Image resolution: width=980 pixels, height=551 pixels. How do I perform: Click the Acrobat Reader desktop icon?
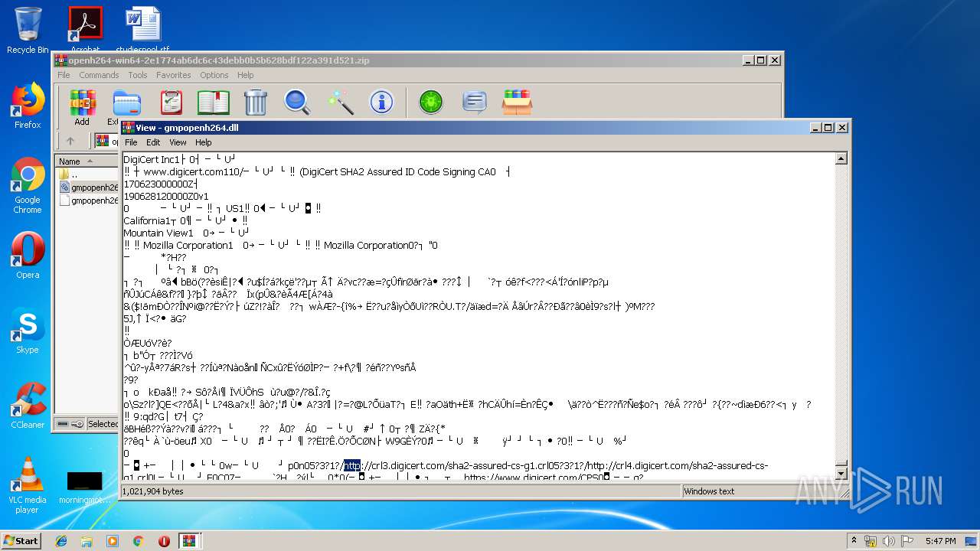coord(85,31)
